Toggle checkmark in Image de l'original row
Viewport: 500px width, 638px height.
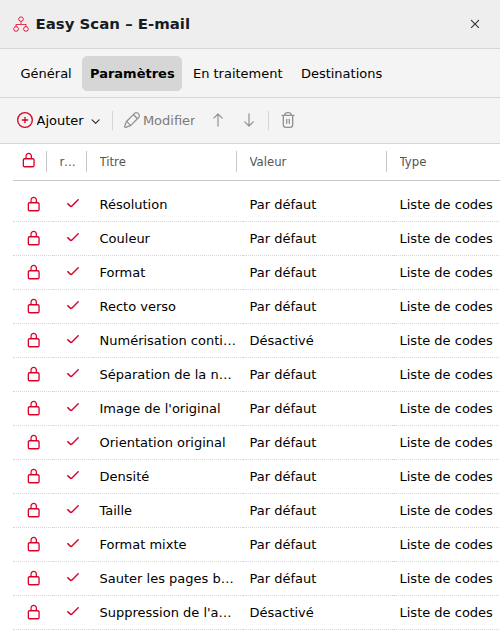coord(73,407)
